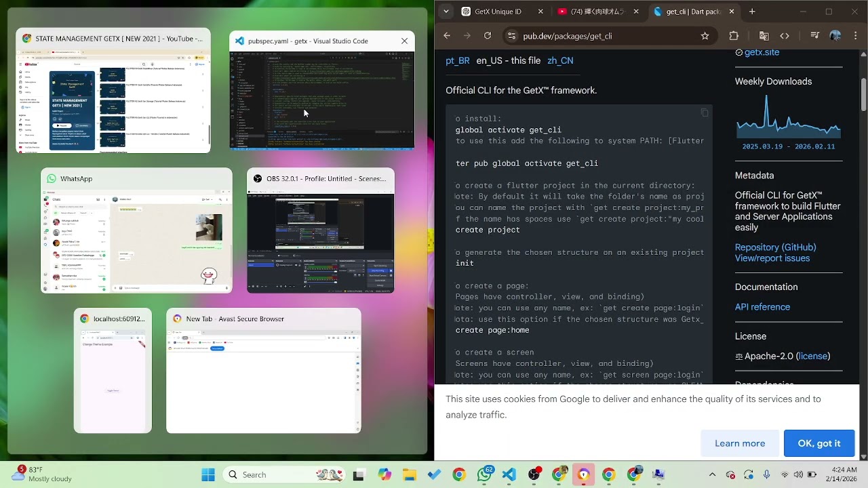The width and height of the screenshot is (868, 488).
Task: Select the WhatsApp window thumbnail
Action: click(x=136, y=230)
